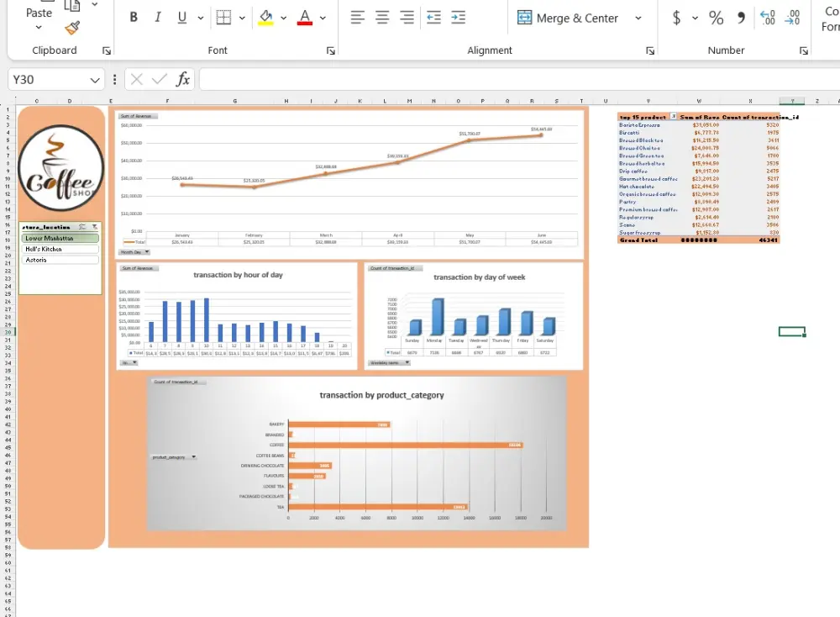Select Lower Manhattan slicer item

tap(60, 238)
